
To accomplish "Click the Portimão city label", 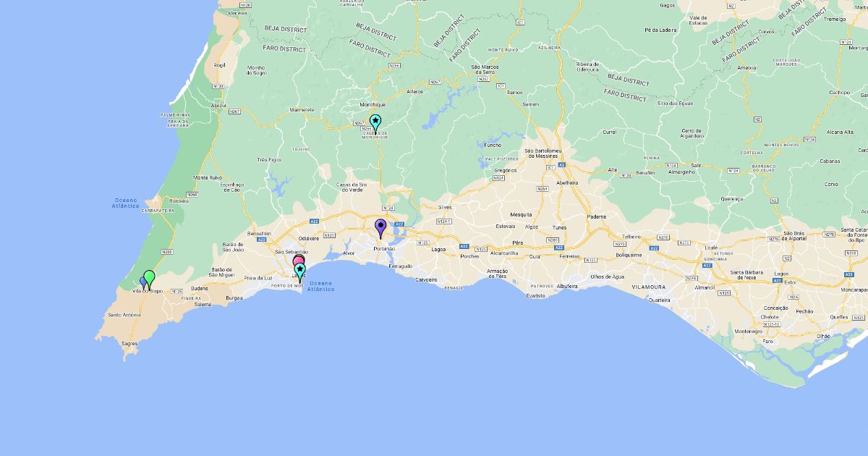I will pyautogui.click(x=384, y=248).
